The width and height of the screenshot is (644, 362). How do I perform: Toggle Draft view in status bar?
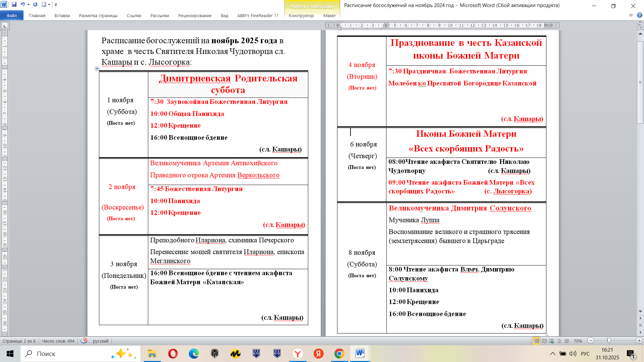pos(567,341)
